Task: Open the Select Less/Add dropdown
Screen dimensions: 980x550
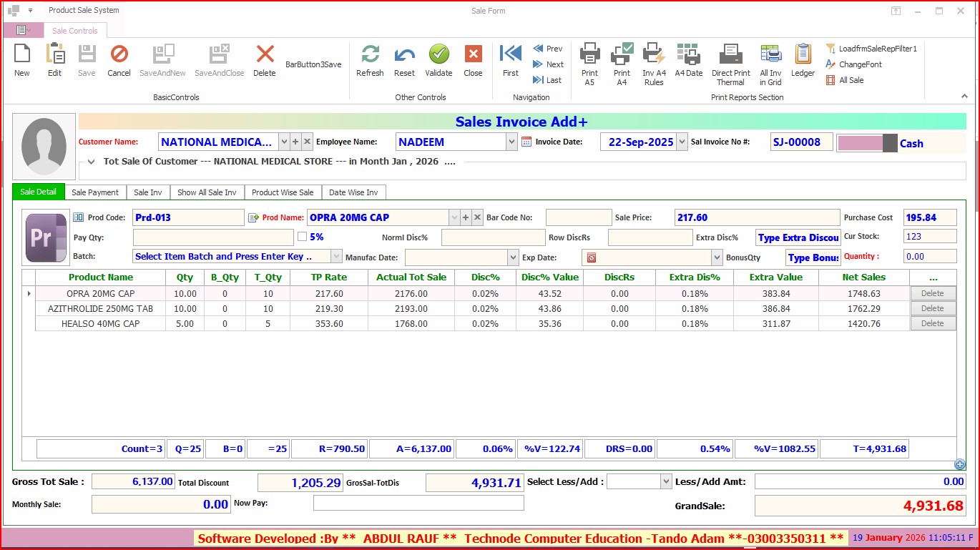Action: pos(667,481)
